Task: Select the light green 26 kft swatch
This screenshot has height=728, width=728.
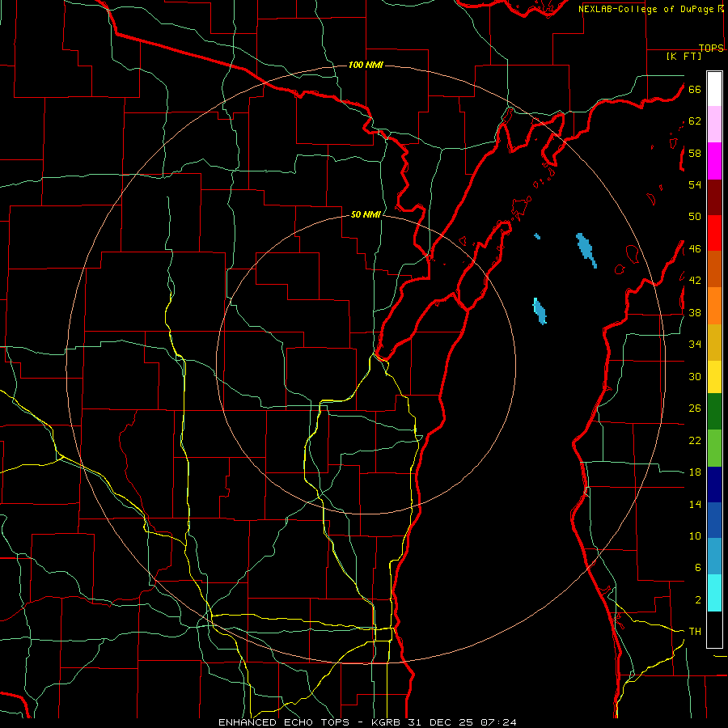Action: tap(714, 448)
